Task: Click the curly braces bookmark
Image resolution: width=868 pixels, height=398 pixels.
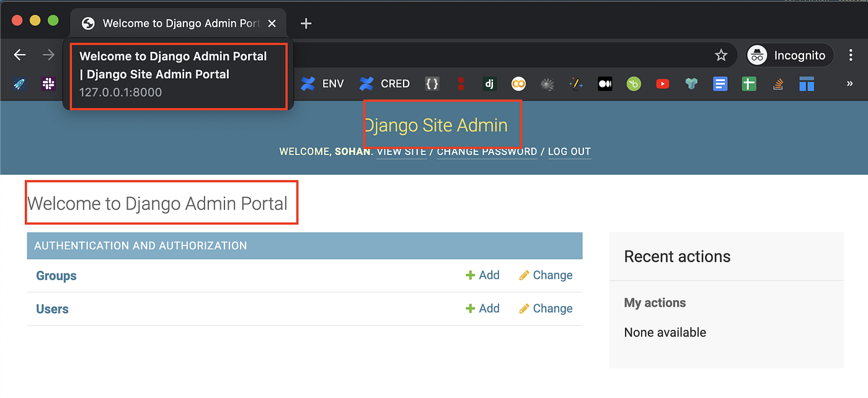Action: point(432,84)
